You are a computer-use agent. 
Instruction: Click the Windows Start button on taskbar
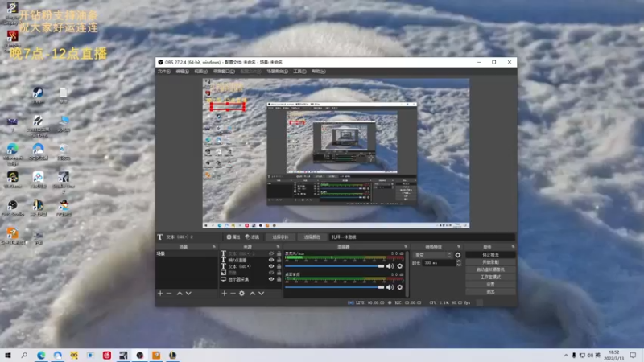8,355
